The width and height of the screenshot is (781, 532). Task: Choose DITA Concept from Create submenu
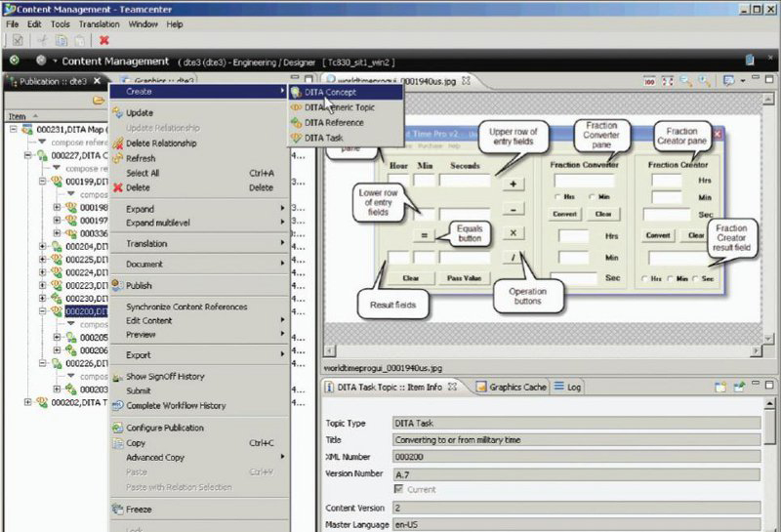(x=346, y=92)
